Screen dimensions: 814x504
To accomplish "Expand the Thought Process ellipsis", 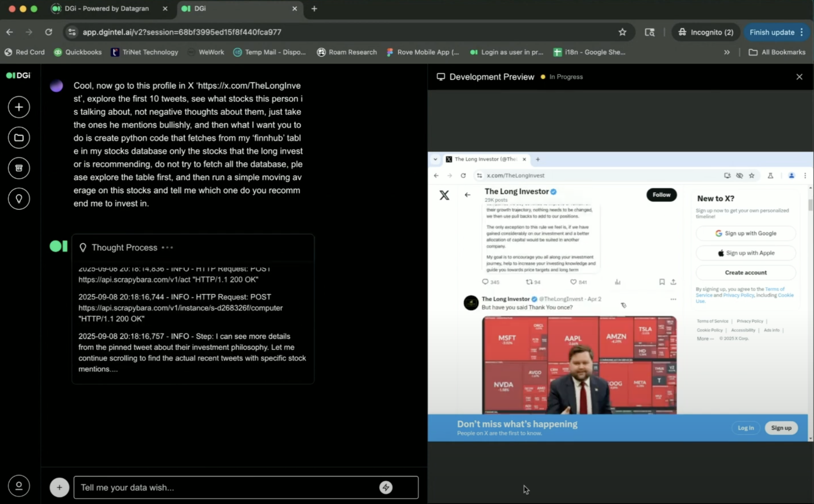I will [167, 247].
